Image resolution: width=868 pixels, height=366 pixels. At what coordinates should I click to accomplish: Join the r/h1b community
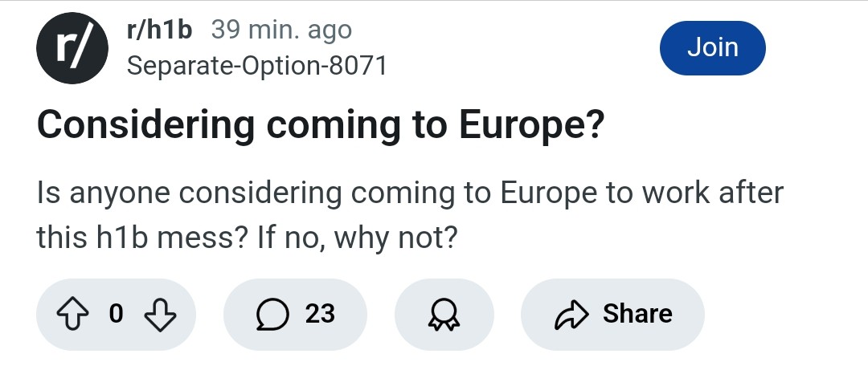point(712,48)
